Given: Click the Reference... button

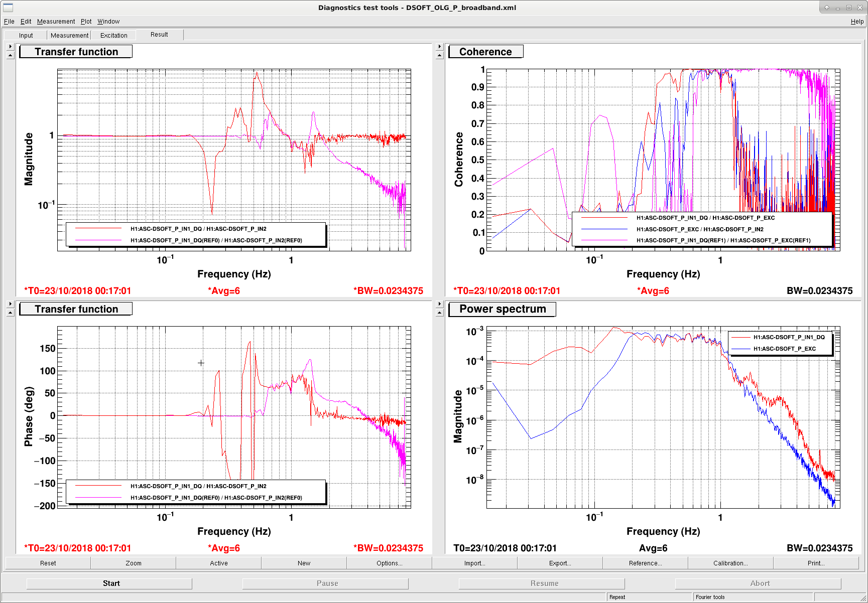Looking at the screenshot, I should (x=646, y=563).
